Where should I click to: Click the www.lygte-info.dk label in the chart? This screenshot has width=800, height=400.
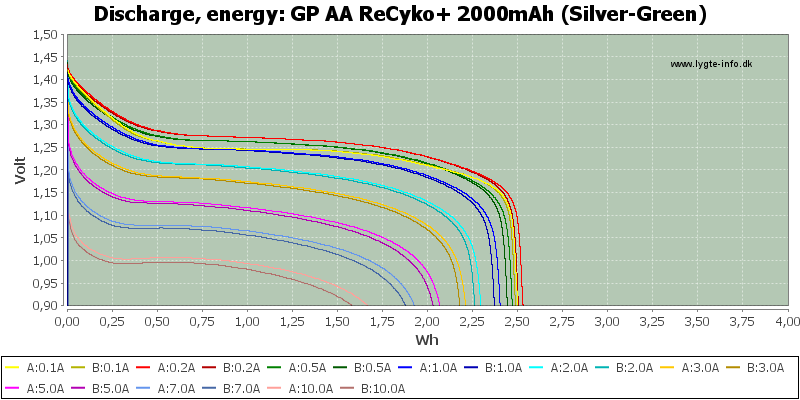click(711, 64)
